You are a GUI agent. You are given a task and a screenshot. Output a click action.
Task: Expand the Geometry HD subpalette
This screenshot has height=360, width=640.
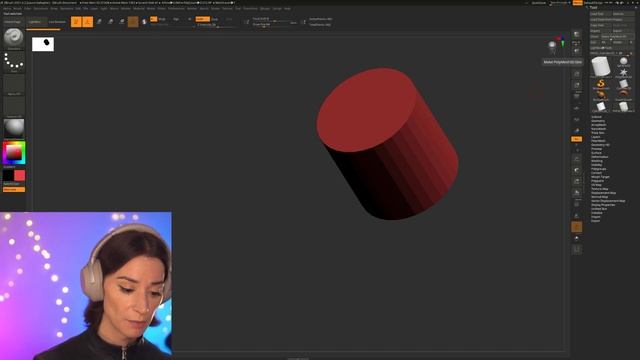600,144
